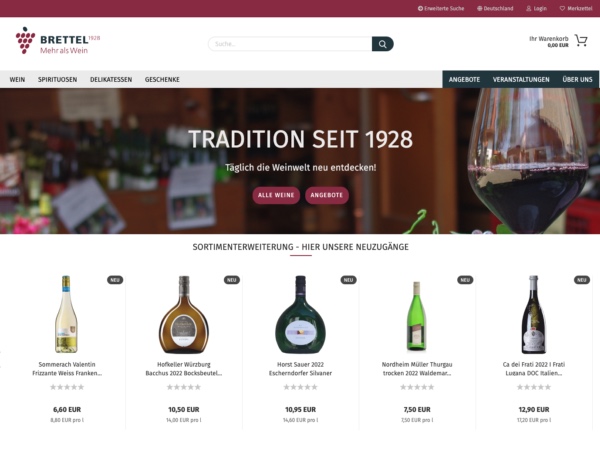Click the magnifier search button
Screen dimensions: 600x454
382,44
